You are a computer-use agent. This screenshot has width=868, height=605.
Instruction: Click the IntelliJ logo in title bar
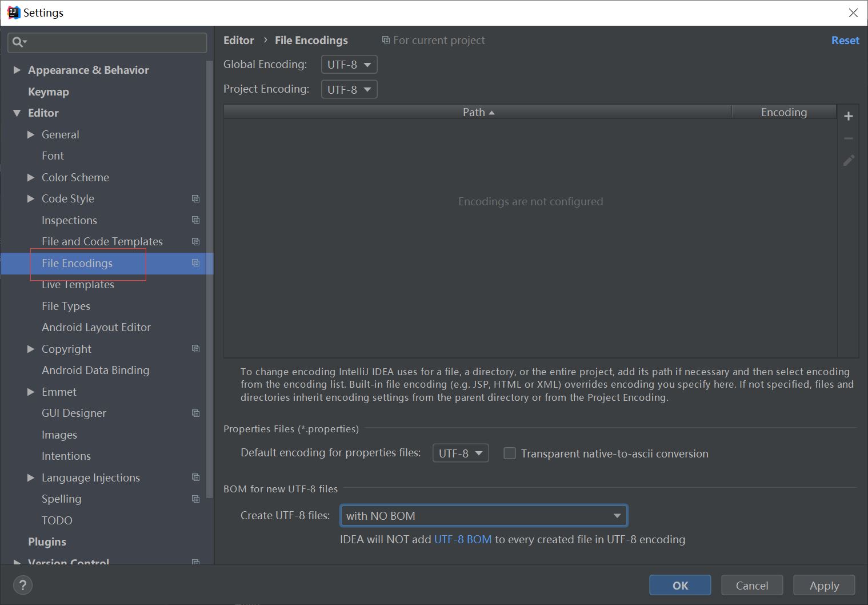coord(13,13)
